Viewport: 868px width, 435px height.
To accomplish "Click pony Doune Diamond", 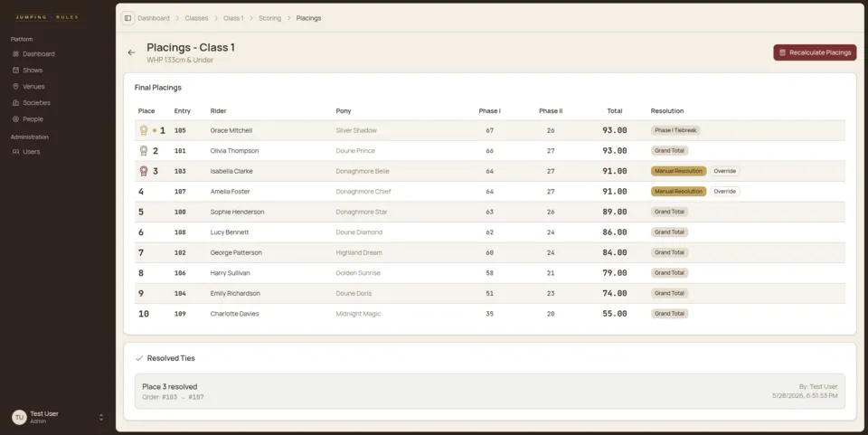I will [x=359, y=232].
